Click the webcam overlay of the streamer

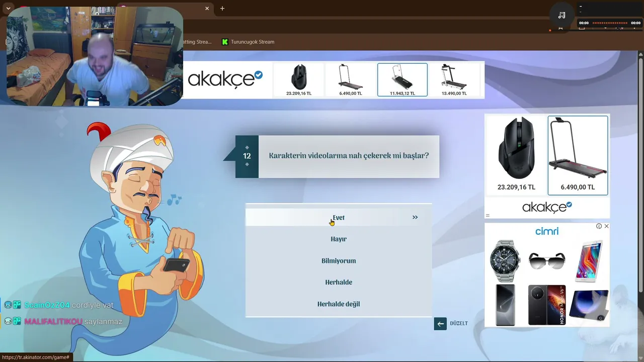[95, 56]
